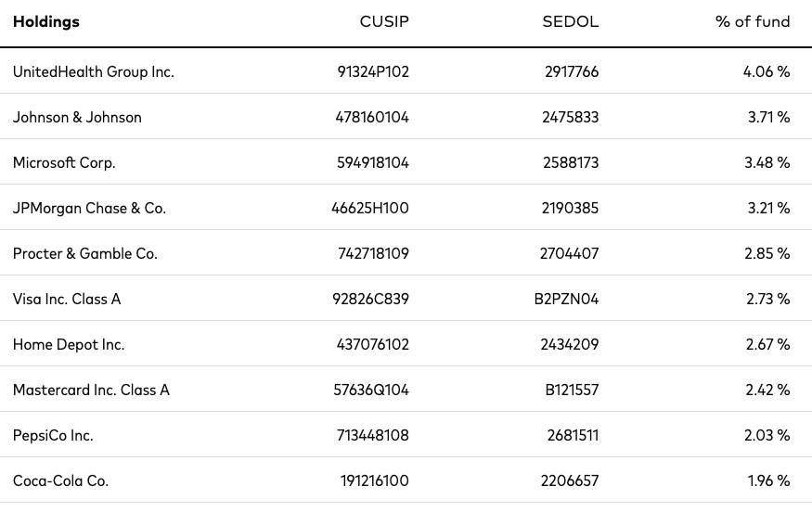Click Procter & Gamble Co. holding
The height and width of the screenshot is (512, 812).
85,253
